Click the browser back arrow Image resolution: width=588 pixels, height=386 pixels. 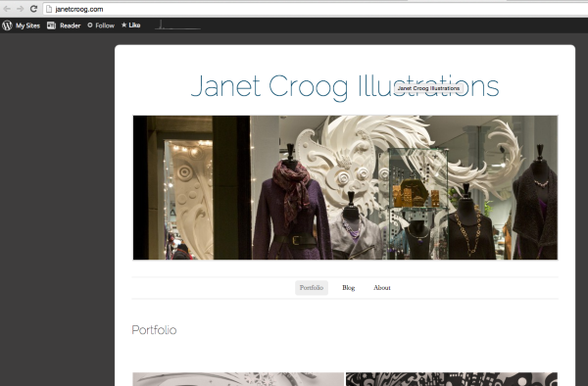(7, 9)
